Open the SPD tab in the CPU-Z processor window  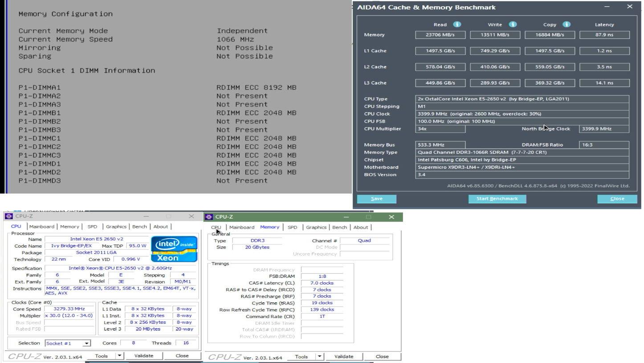[x=92, y=227]
